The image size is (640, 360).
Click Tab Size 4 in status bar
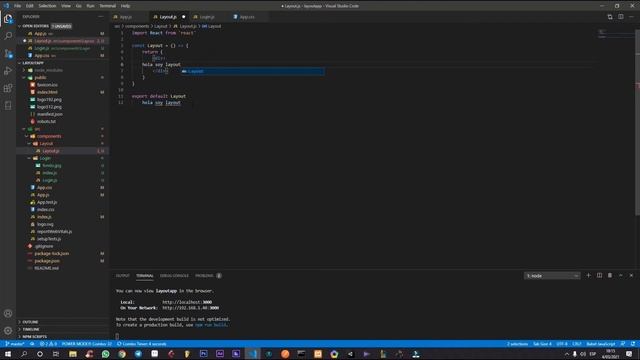pyautogui.click(x=542, y=344)
